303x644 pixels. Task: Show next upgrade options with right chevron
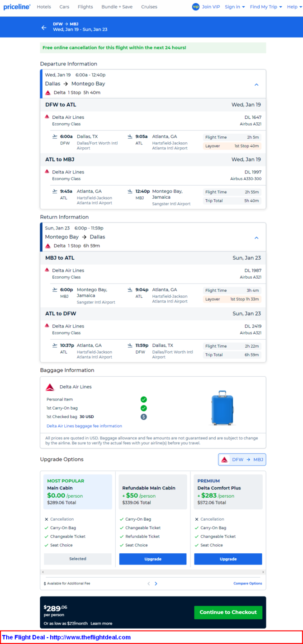pos(156,583)
